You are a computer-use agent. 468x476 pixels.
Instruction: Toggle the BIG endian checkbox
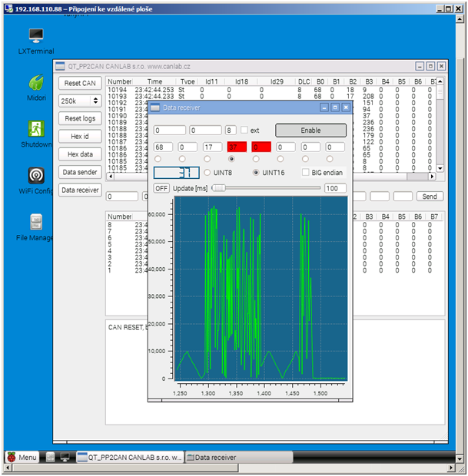(305, 172)
